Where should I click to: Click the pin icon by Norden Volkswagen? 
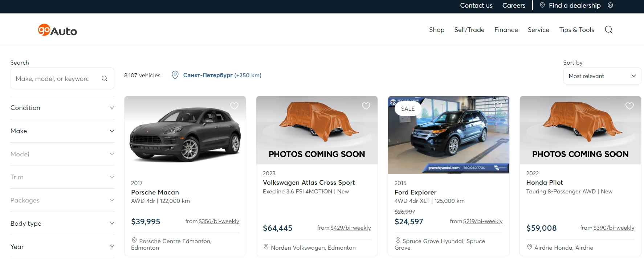[x=266, y=247]
